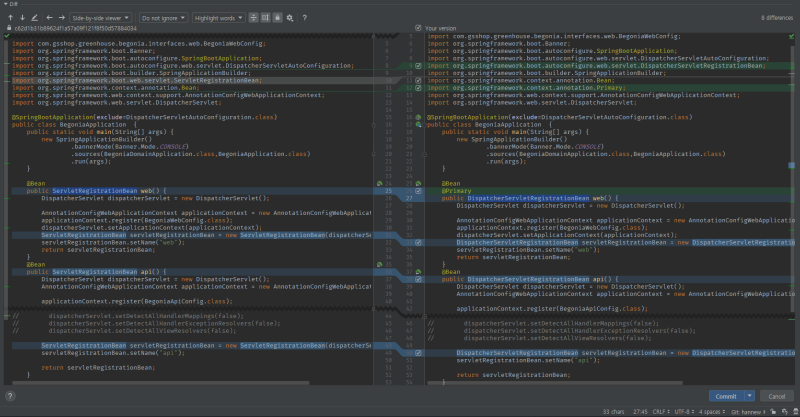The image size is (800, 417).
Task: Open the Git branch widget
Action: [748, 411]
